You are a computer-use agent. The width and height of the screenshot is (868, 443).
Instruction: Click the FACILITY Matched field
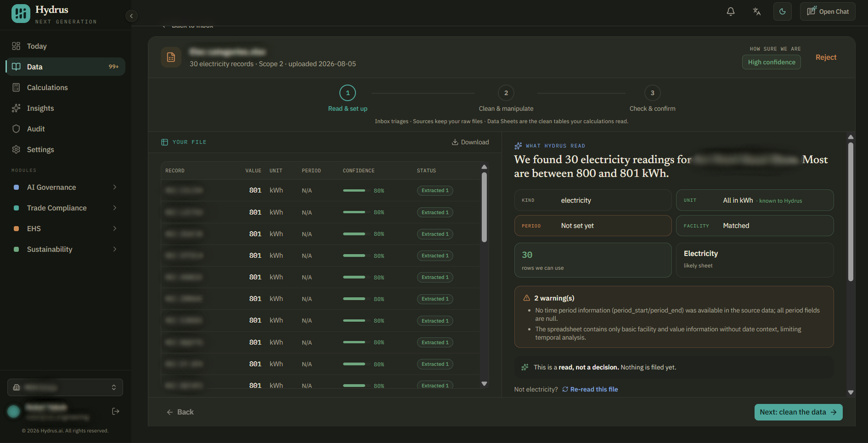(x=755, y=226)
